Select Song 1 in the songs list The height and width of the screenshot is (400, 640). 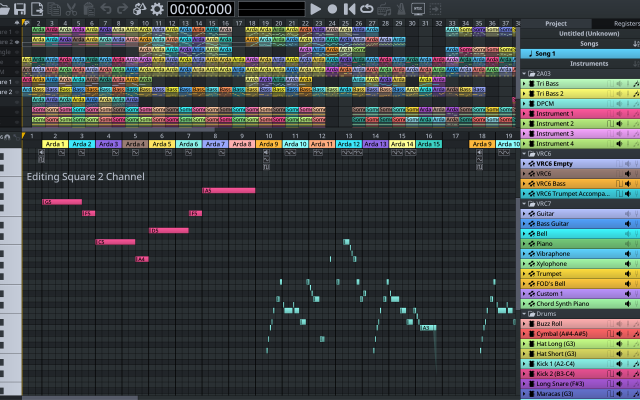580,54
